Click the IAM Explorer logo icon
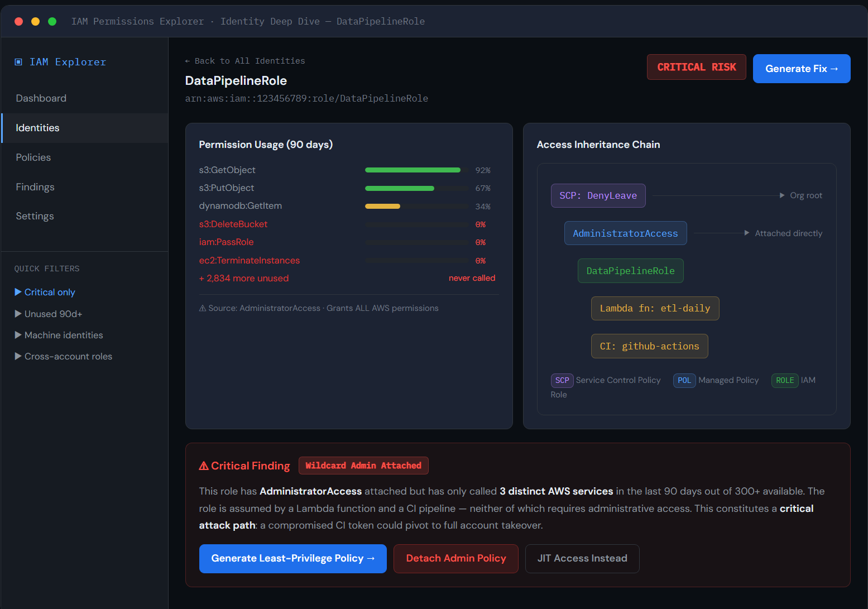Screen dimensions: 868x609 18,62
